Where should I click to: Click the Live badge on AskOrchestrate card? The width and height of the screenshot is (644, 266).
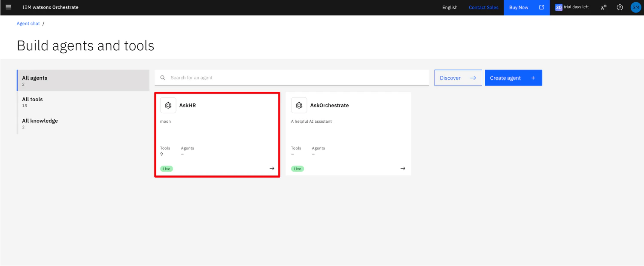pos(298,169)
